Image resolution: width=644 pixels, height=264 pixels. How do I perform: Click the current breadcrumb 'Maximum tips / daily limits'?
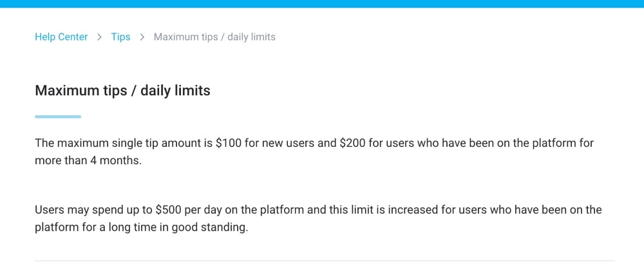tap(214, 37)
